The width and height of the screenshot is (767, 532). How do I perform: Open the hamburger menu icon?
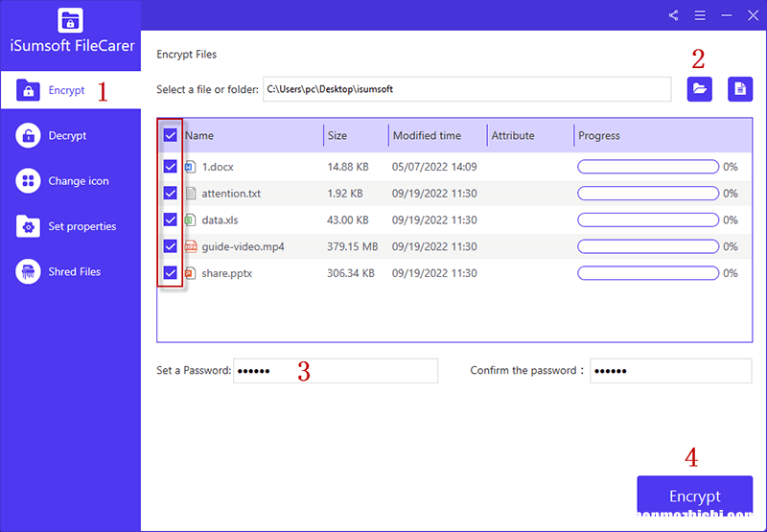click(x=700, y=15)
